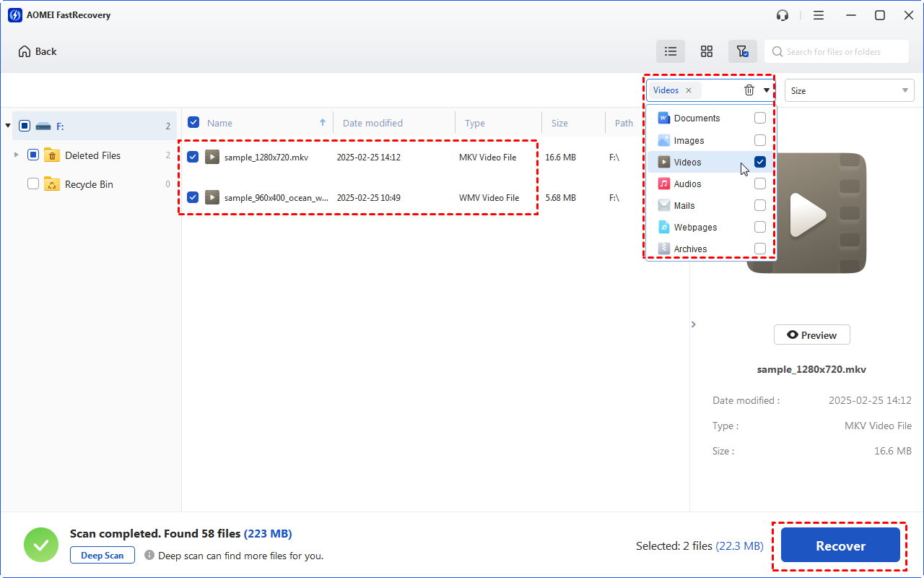This screenshot has width=924, height=578.
Task: Sort by Name column header
Action: [x=219, y=123]
